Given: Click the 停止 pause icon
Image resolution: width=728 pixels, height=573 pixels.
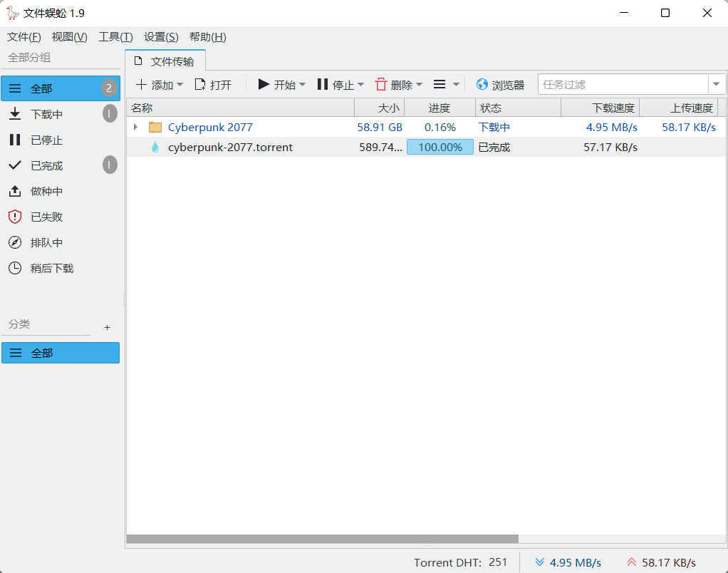Looking at the screenshot, I should (323, 84).
